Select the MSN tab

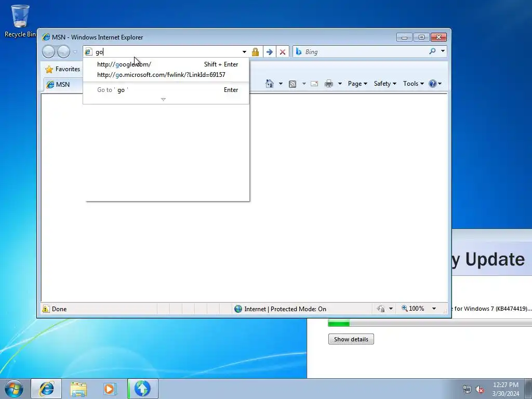pos(63,85)
